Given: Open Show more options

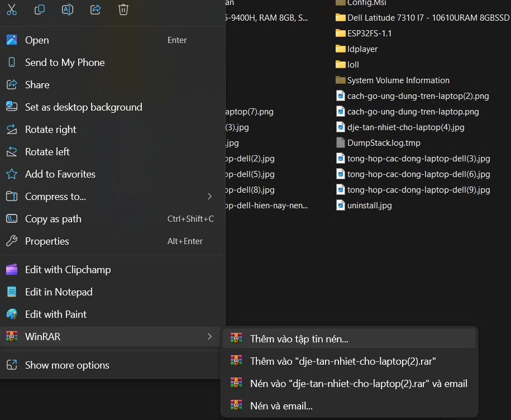Looking at the screenshot, I should click(x=67, y=365).
